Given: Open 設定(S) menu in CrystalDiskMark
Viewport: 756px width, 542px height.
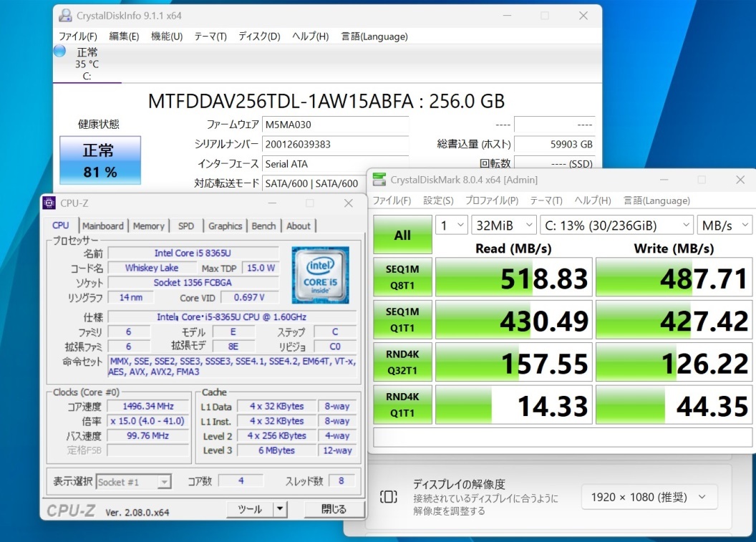Looking at the screenshot, I should pos(438,200).
